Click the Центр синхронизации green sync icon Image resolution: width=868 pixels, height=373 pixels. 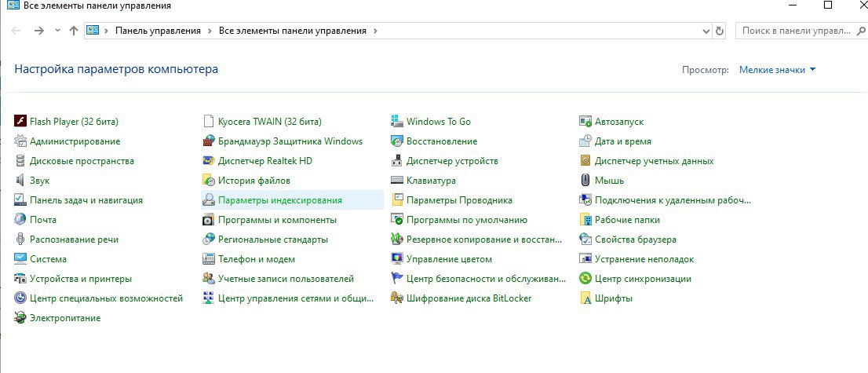click(585, 279)
